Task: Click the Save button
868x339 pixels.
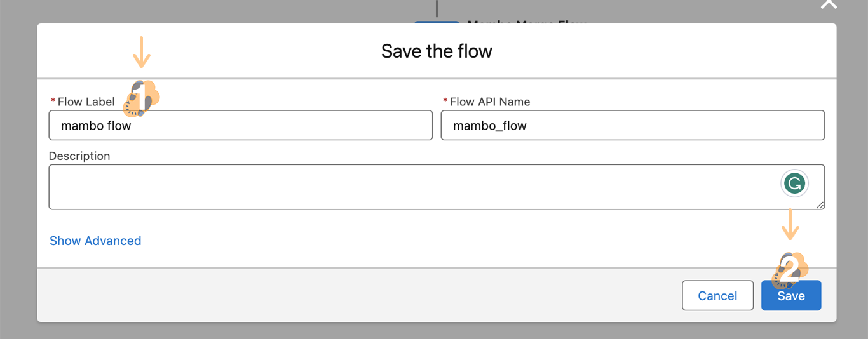Action: tap(791, 296)
